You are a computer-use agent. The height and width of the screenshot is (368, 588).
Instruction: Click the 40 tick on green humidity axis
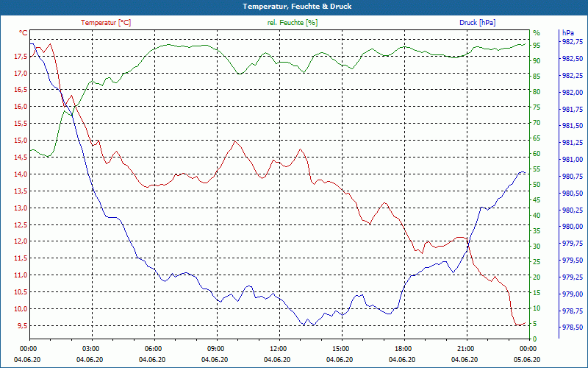click(537, 216)
